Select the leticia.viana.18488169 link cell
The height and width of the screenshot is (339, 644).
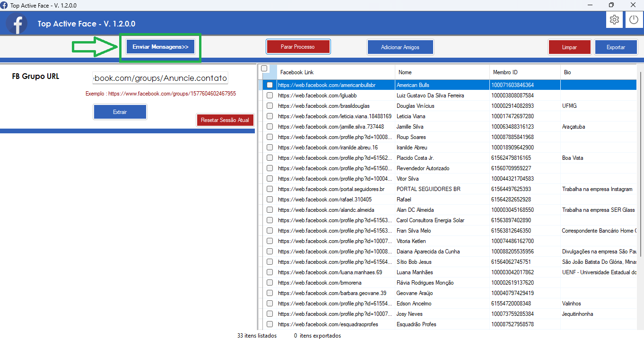pos(336,116)
